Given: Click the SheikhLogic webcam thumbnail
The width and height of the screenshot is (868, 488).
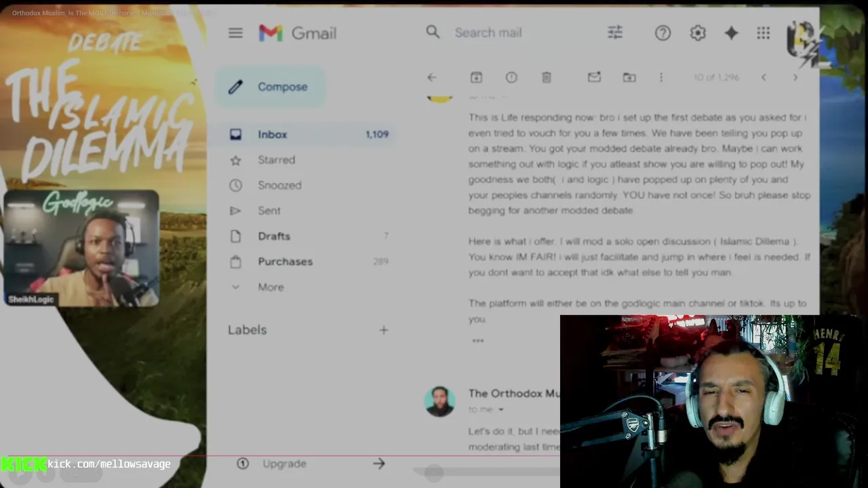Looking at the screenshot, I should tap(81, 248).
